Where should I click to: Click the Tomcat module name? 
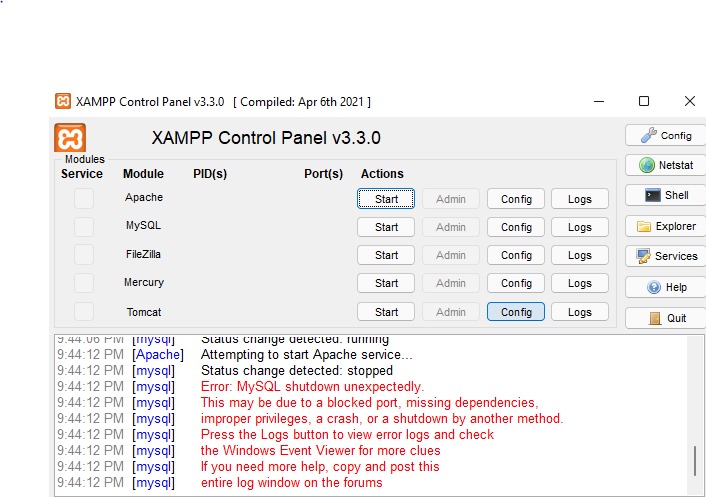[x=144, y=312]
